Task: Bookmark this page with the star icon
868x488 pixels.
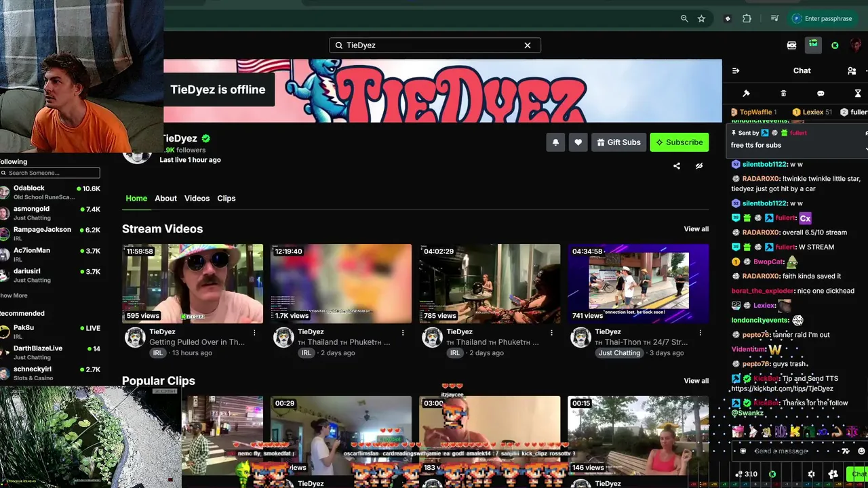Action: (701, 19)
